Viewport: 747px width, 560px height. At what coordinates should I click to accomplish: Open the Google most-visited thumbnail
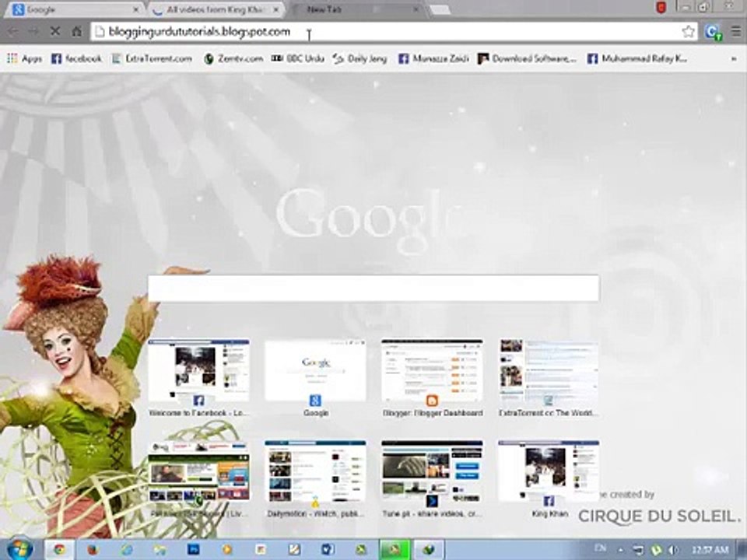(315, 379)
